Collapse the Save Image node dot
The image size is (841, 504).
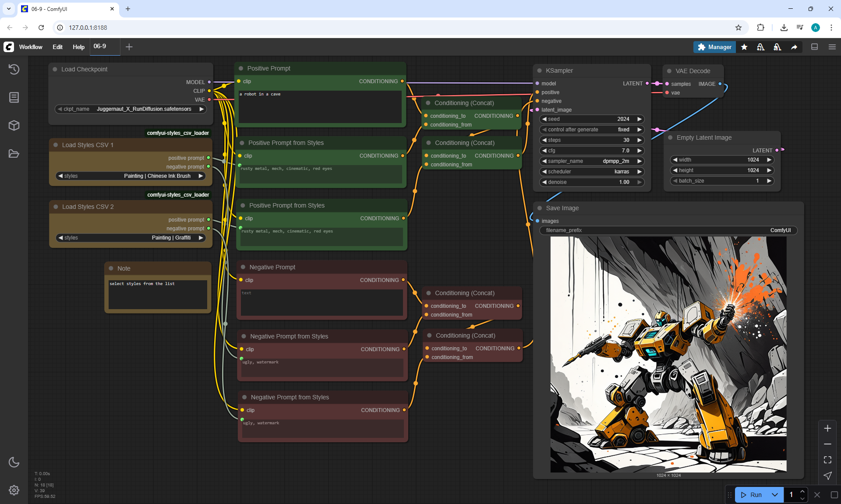[540, 208]
